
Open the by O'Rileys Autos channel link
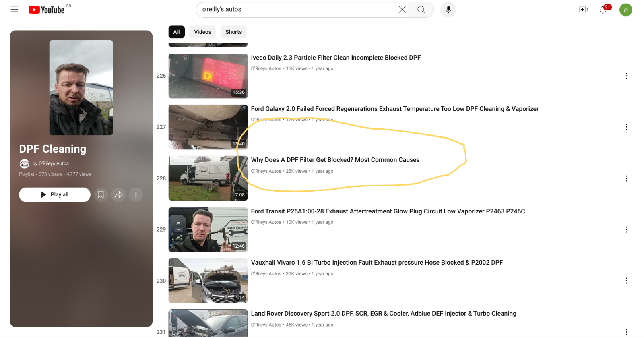coord(51,163)
